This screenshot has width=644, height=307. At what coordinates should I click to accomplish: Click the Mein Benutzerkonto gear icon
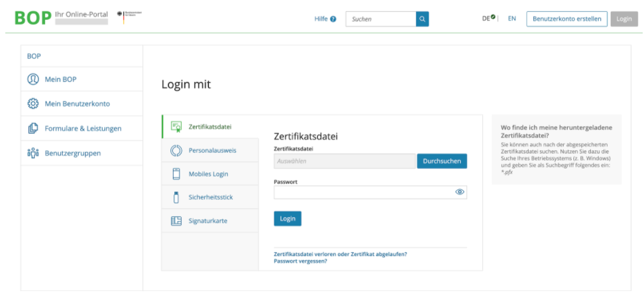[x=33, y=104]
